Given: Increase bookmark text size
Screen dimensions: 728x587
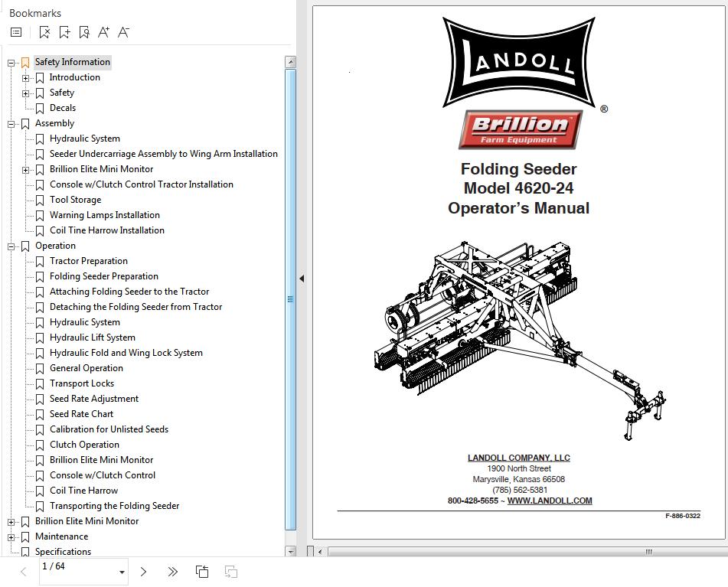Looking at the screenshot, I should click(103, 32).
